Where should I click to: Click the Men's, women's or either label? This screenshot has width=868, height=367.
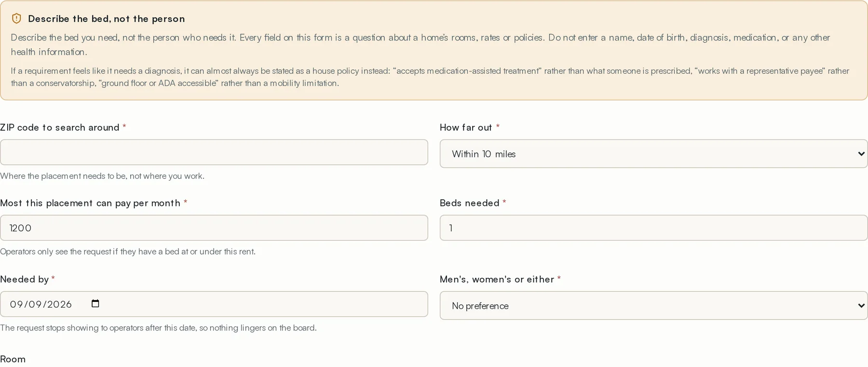[x=497, y=279]
